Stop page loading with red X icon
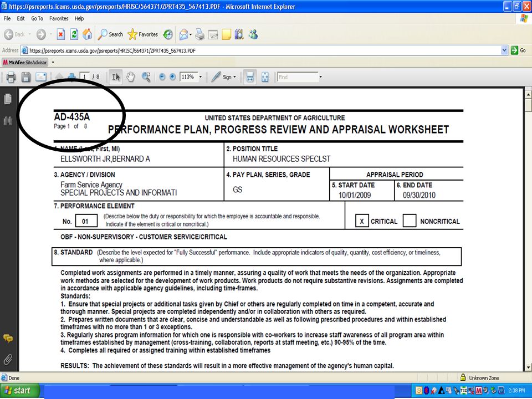 (61, 34)
